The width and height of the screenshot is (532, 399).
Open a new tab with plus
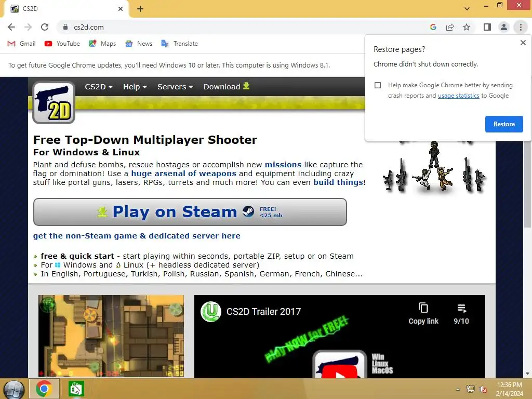[x=140, y=9]
